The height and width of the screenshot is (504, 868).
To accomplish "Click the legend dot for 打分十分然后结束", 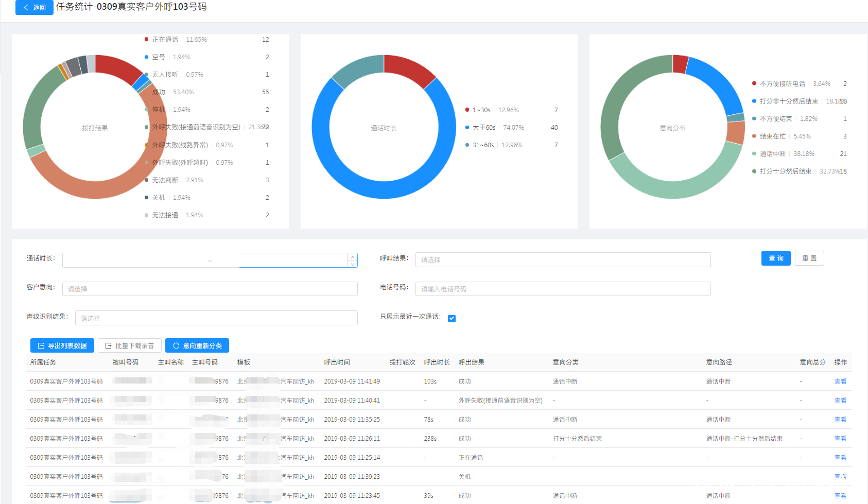I will pyautogui.click(x=754, y=171).
